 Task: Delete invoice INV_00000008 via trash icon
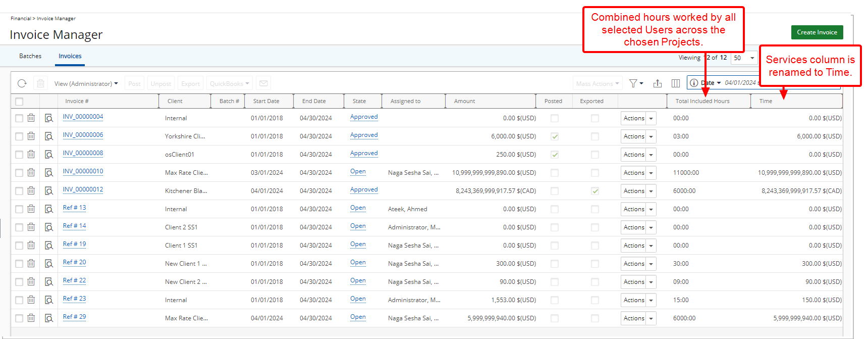coord(31,154)
